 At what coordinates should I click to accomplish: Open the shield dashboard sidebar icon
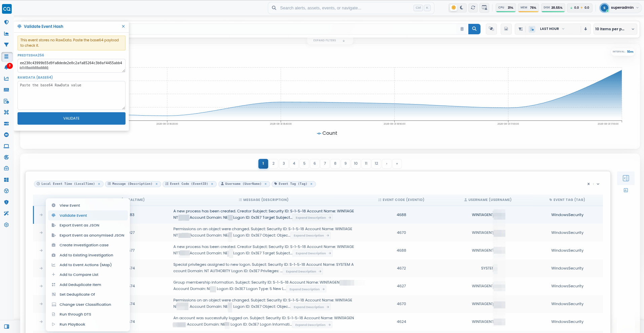[6, 22]
